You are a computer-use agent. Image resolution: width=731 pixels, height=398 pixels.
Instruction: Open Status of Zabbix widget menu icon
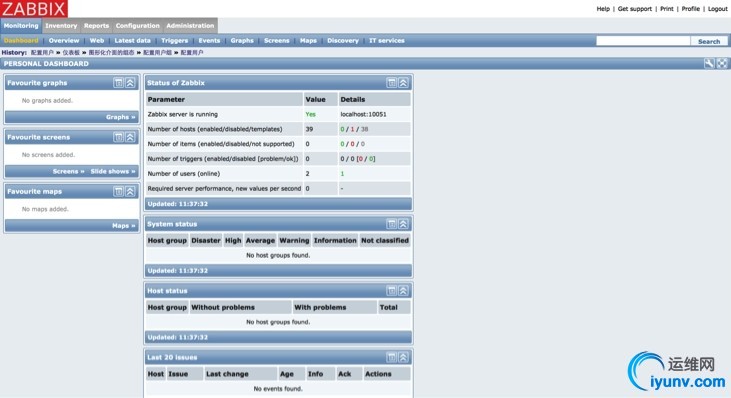point(392,83)
